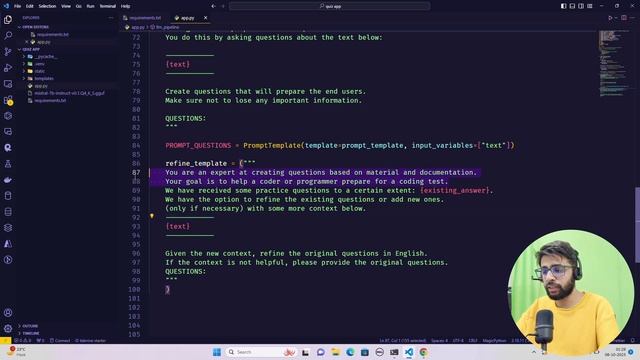Viewport: 640px width, 360px height.
Task: Click the app.py breadcrumb item
Action: point(137,27)
